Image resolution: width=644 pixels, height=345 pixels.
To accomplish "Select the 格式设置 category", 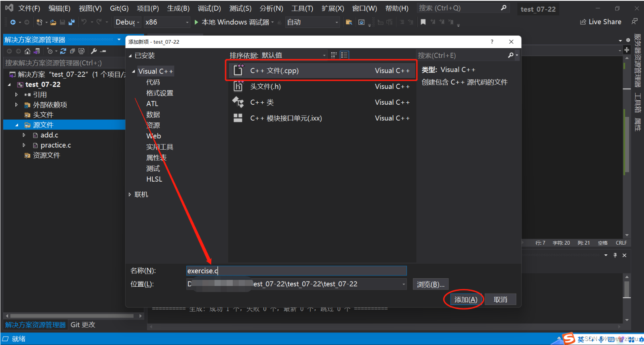I will [160, 93].
